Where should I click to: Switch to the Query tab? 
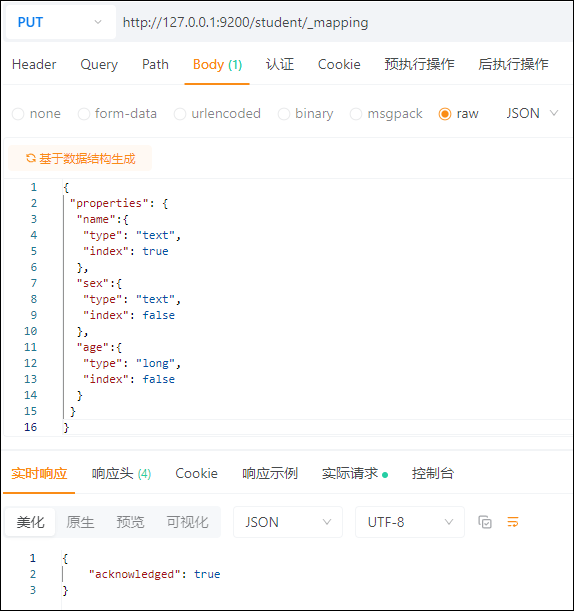[x=99, y=64]
